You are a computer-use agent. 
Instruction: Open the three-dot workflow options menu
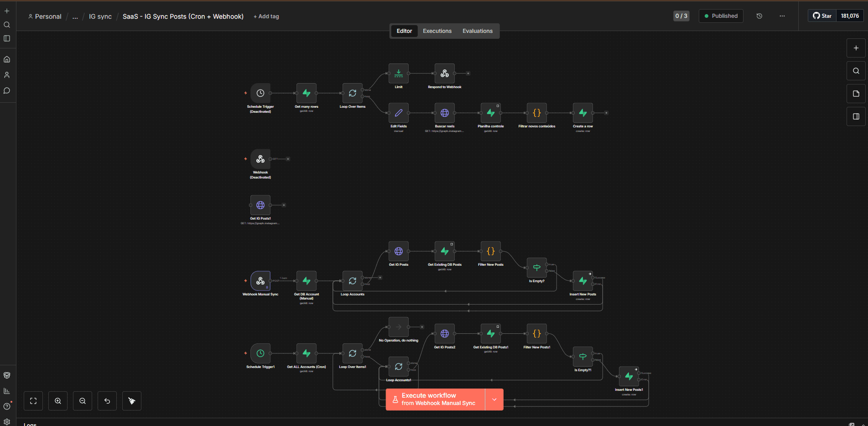coord(782,16)
